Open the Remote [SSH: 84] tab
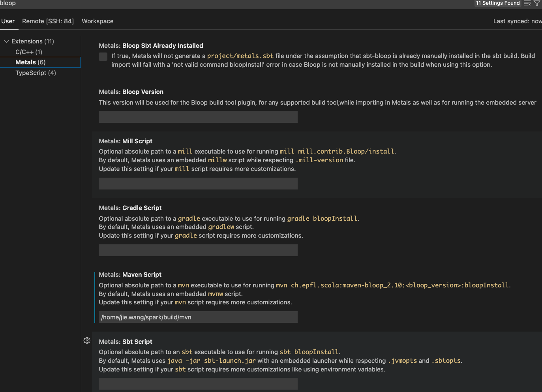This screenshot has width=542, height=392. pos(48,21)
